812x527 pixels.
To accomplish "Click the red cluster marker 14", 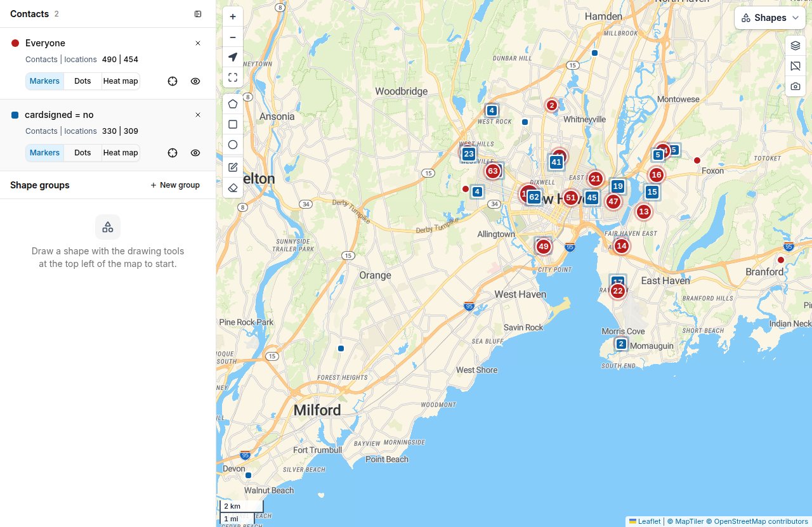I will [622, 246].
